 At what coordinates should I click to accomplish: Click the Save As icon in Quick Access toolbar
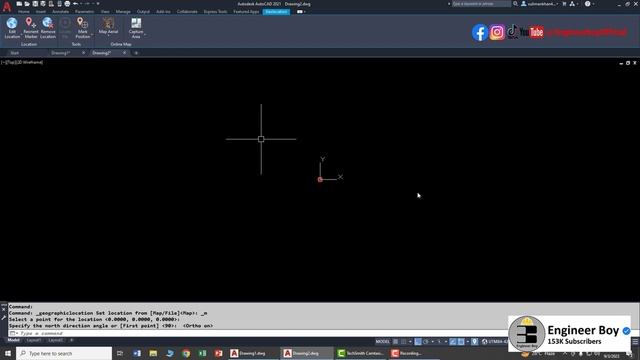43,4
